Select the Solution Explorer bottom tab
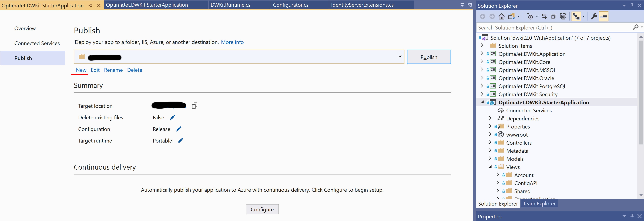Image resolution: width=644 pixels, height=221 pixels. (x=498, y=203)
